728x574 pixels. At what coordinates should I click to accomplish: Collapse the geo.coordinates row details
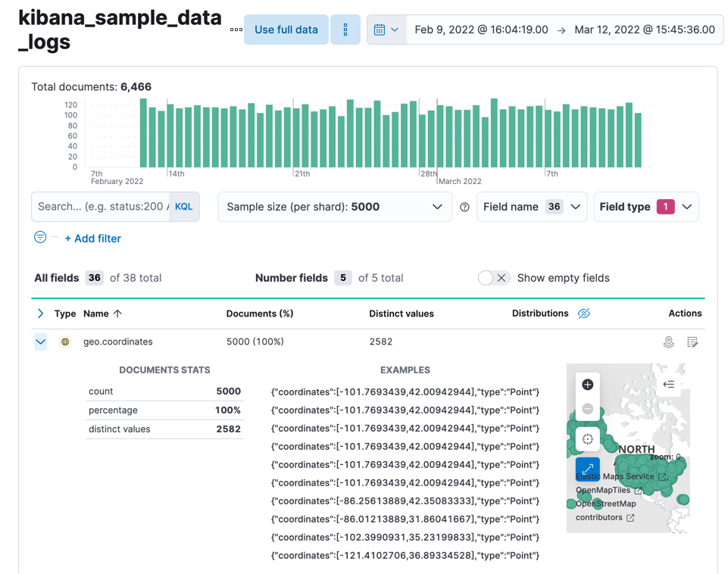click(40, 342)
